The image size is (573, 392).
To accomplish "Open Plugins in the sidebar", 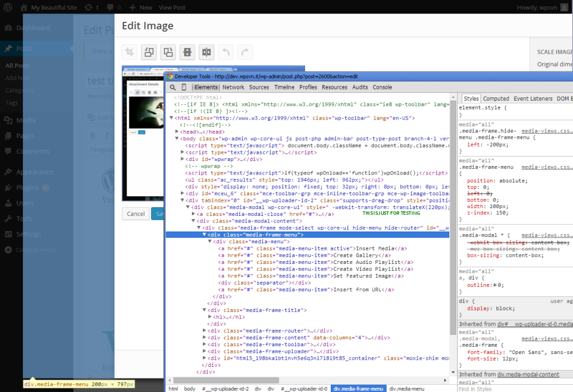I will pos(27,187).
